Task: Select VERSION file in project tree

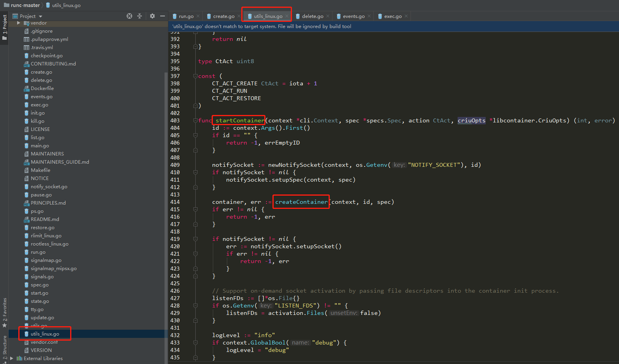Action: pos(41,350)
